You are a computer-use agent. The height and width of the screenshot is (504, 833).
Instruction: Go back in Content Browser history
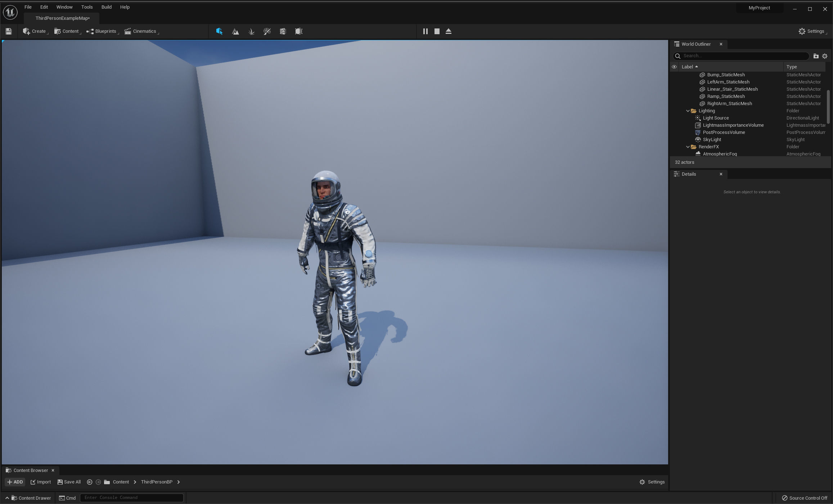90,482
